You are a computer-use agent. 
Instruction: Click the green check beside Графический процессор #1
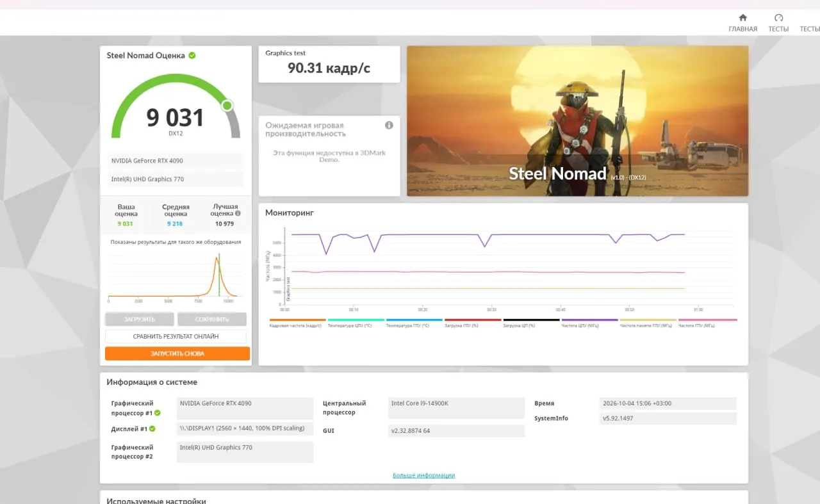tap(158, 413)
